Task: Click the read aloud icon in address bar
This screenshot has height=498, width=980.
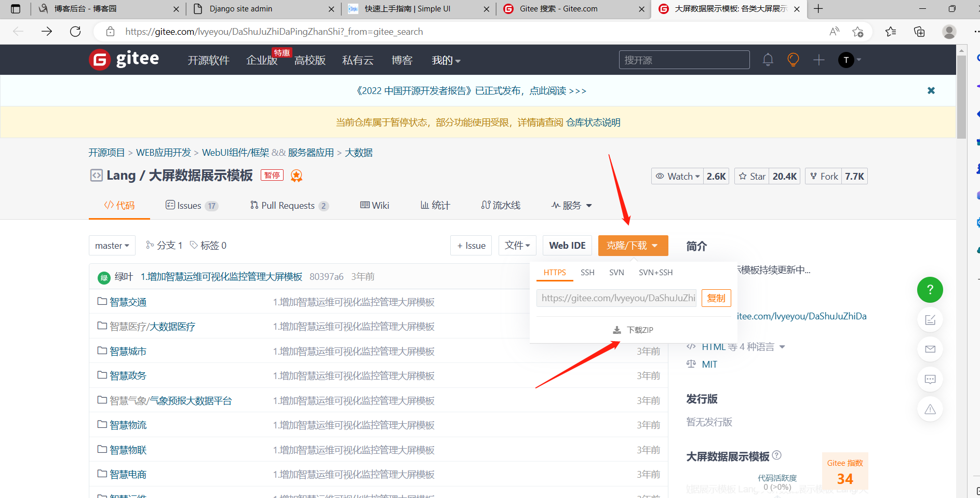Action: pos(835,32)
